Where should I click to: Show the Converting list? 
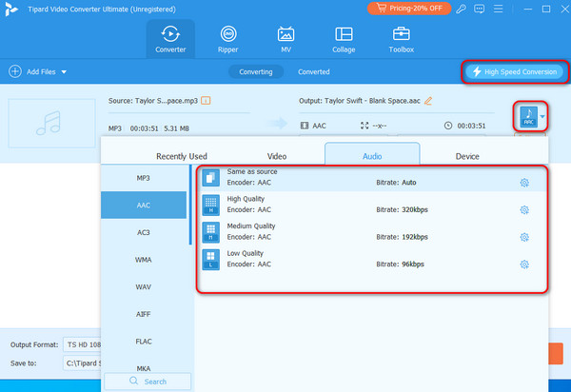point(256,71)
